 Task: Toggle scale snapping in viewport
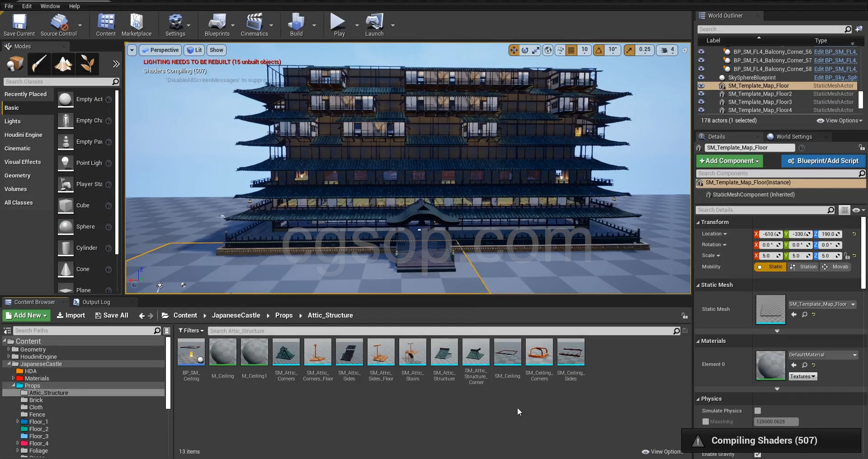tap(629, 50)
